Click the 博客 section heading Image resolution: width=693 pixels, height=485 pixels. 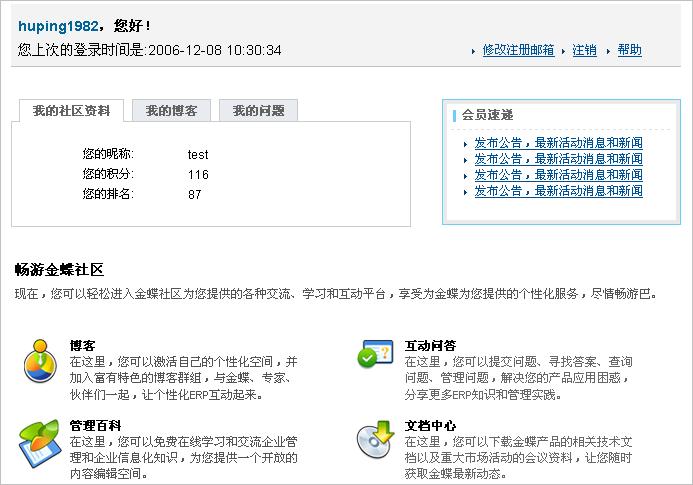[x=83, y=345]
